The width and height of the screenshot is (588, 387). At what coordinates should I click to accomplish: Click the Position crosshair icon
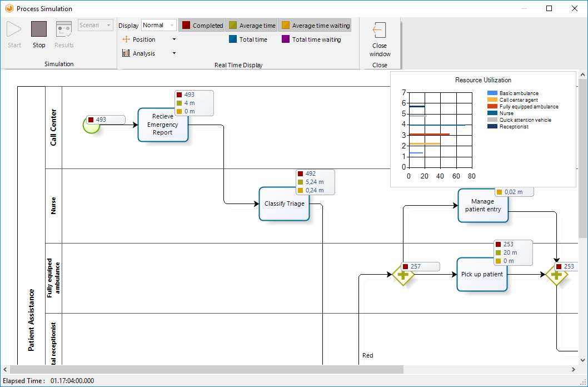126,39
